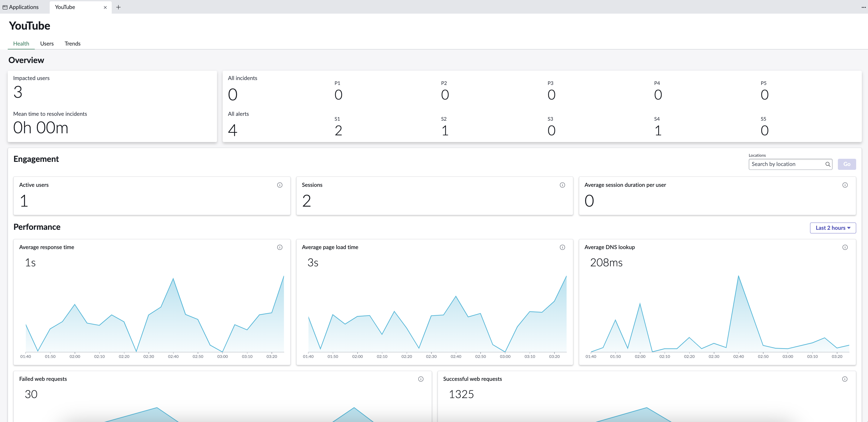Click the 02:40 peak in Average page load chart
Viewport: 868px width, 422px height.
coord(456,296)
